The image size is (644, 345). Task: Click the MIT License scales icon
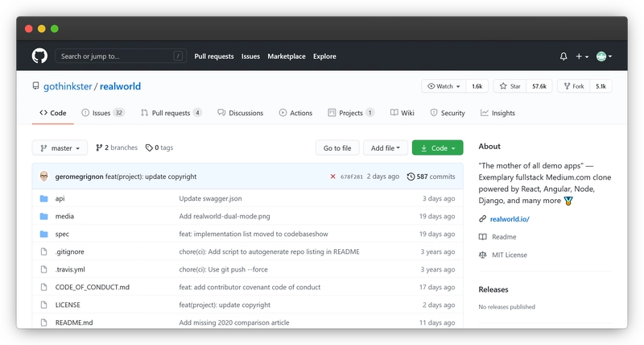[x=482, y=255]
